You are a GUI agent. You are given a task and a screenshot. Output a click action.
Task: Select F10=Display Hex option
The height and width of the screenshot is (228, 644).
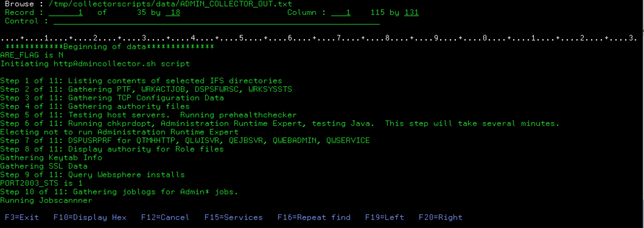(x=90, y=217)
